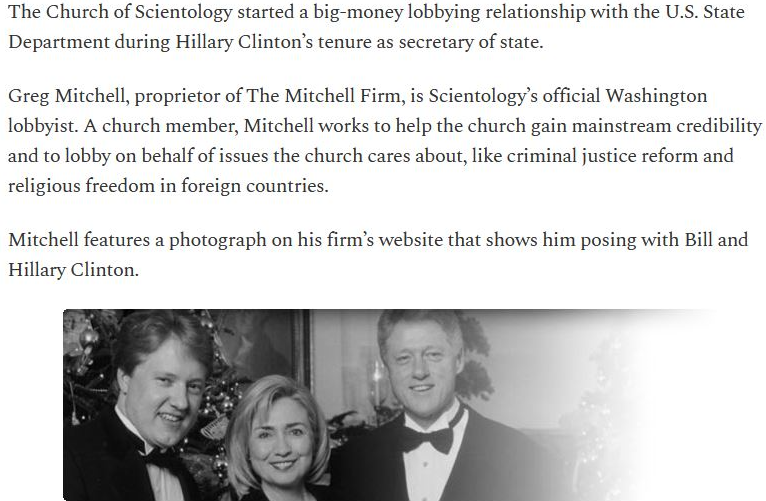The height and width of the screenshot is (501, 766).
Task: Click the words "U.S. State" in first line
Action: coord(705,12)
